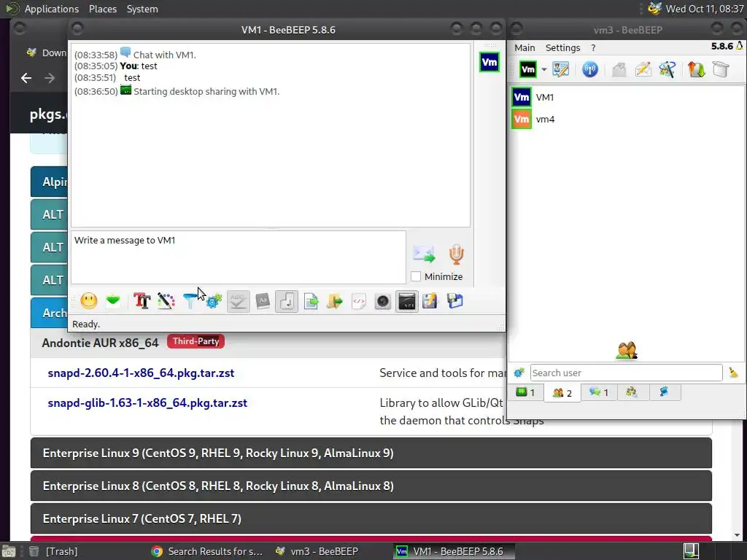The height and width of the screenshot is (560, 747).
Task: Open file transfers up/down arrows icon
Action: pos(696,69)
